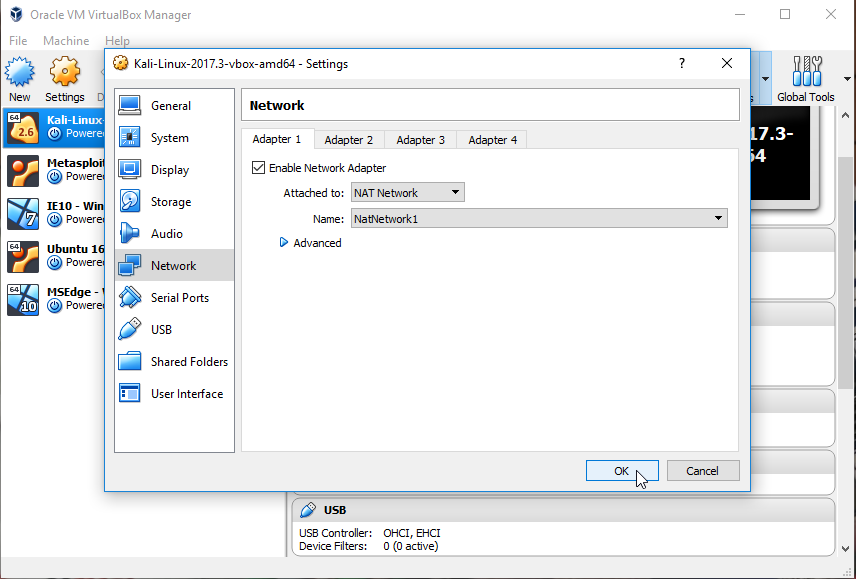The width and height of the screenshot is (856, 579).
Task: Click the dialog help question mark
Action: click(x=682, y=64)
